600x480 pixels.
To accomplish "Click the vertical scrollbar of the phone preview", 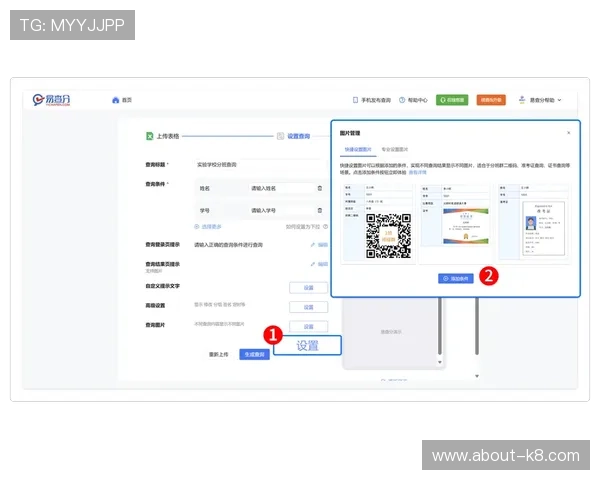I will (440, 327).
